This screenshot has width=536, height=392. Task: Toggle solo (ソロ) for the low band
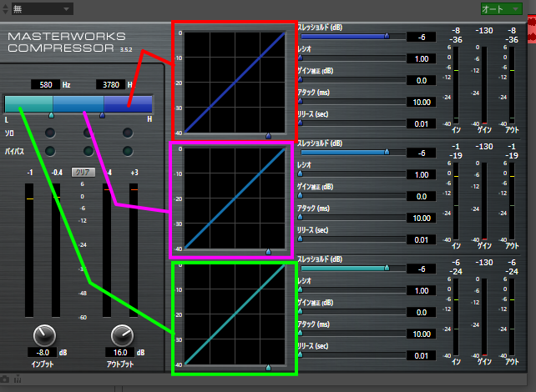[50, 133]
